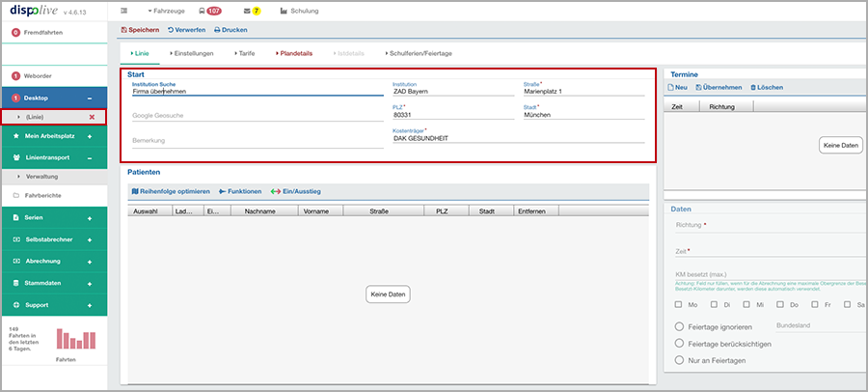Open the Bundesland dropdown

[x=820, y=325]
